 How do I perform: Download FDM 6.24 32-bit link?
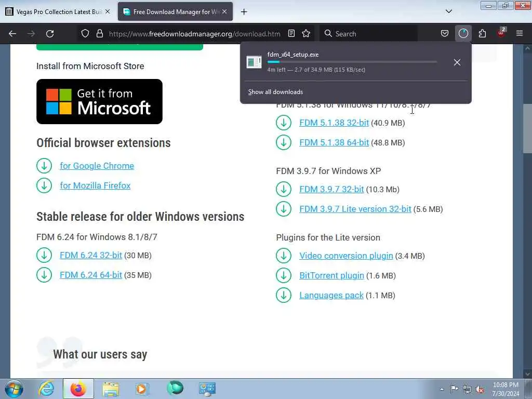(91, 255)
